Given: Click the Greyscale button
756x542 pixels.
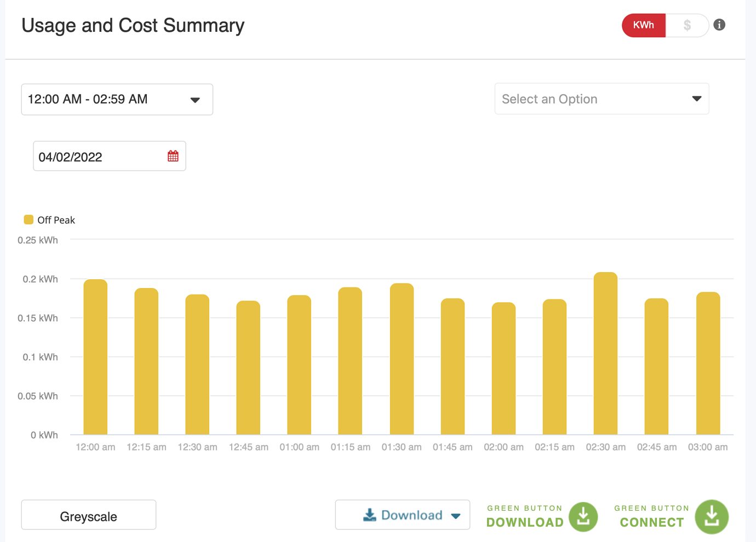Looking at the screenshot, I should 88,515.
